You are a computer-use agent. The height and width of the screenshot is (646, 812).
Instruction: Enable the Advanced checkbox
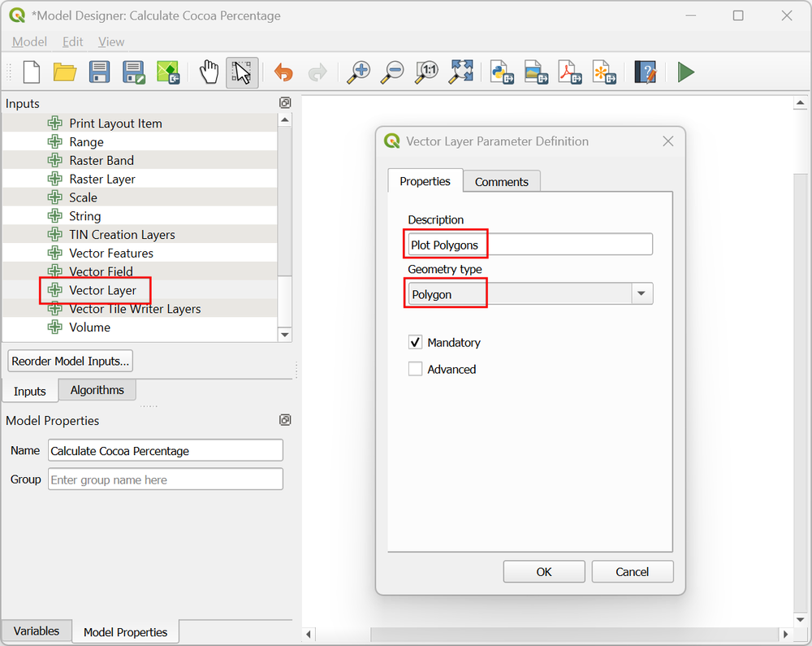[415, 370]
